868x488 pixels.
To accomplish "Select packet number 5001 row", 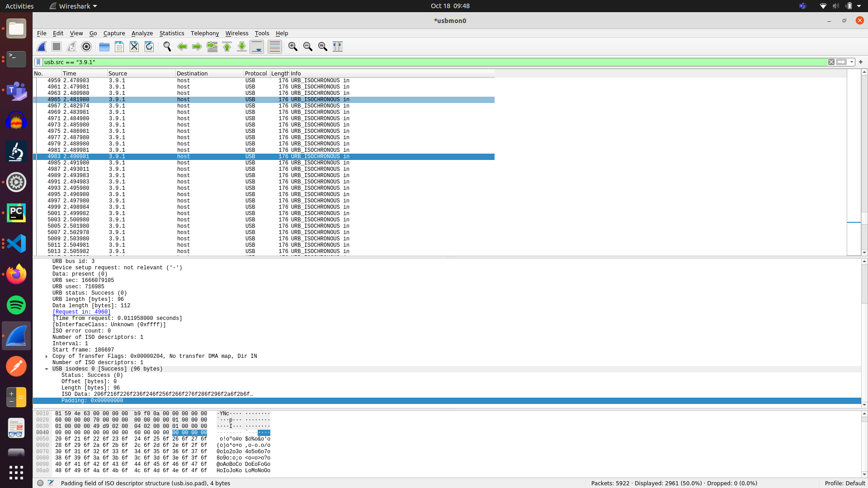I will [264, 213].
